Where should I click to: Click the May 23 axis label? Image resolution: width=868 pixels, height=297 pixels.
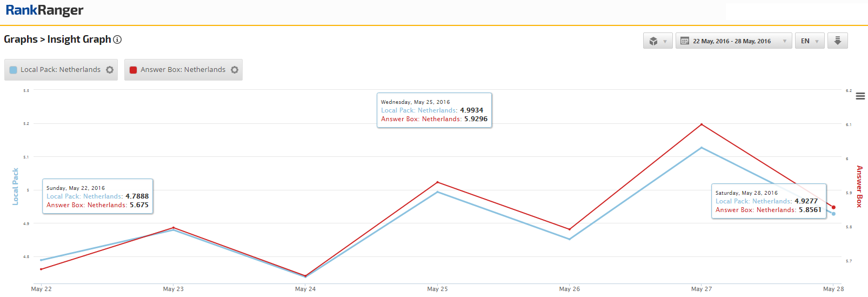(173, 289)
